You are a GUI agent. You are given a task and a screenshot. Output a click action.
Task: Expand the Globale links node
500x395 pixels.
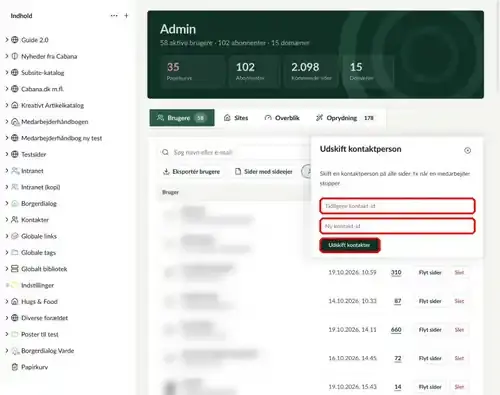tap(7, 236)
